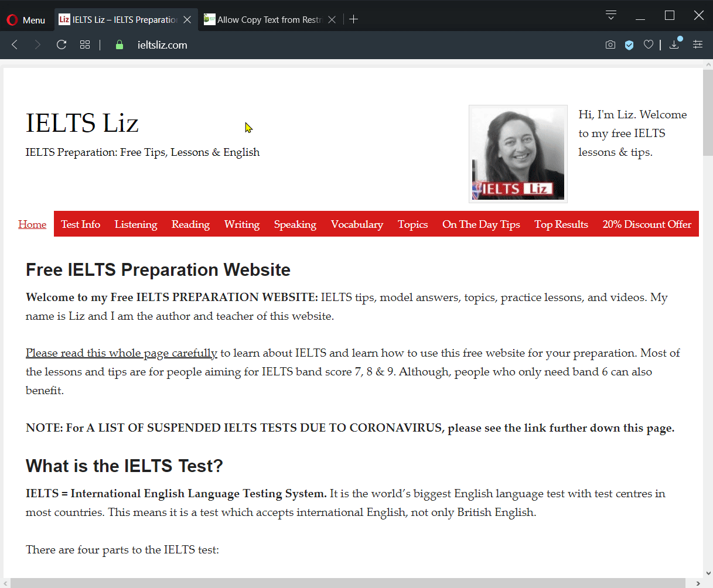713x588 pixels.
Task: Click the horizontal scrollbar right arrow
Action: click(698, 583)
